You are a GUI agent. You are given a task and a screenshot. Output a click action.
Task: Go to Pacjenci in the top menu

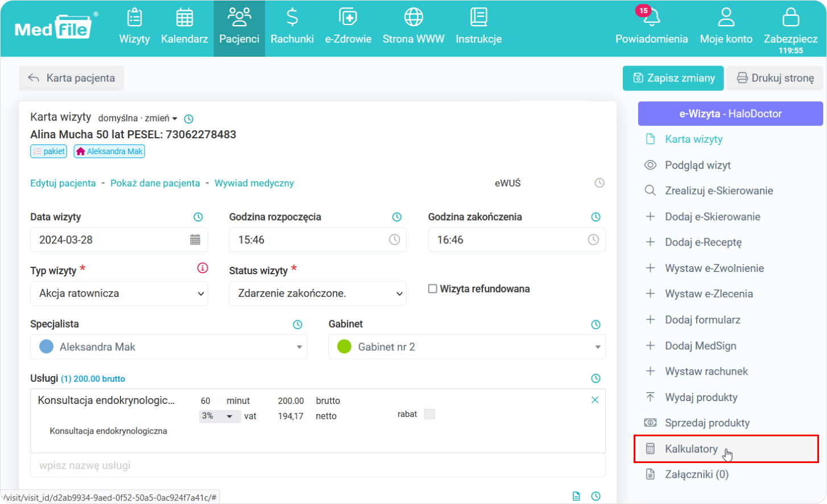coord(239,28)
